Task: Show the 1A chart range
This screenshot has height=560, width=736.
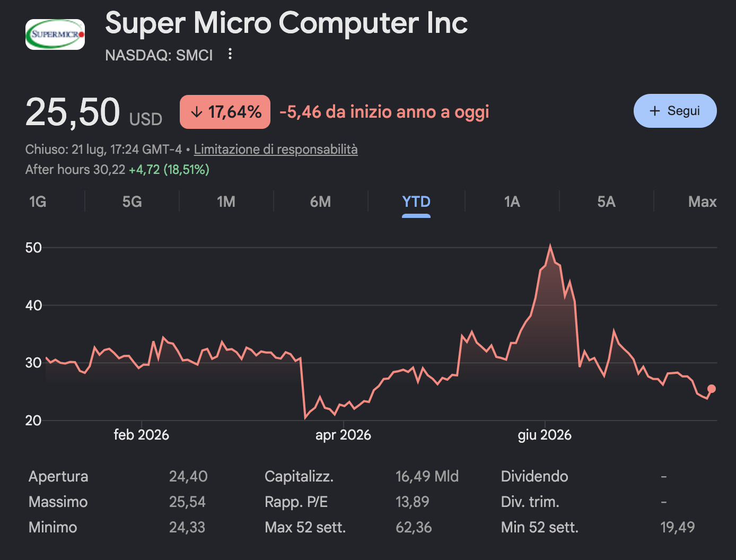Action: click(x=512, y=202)
